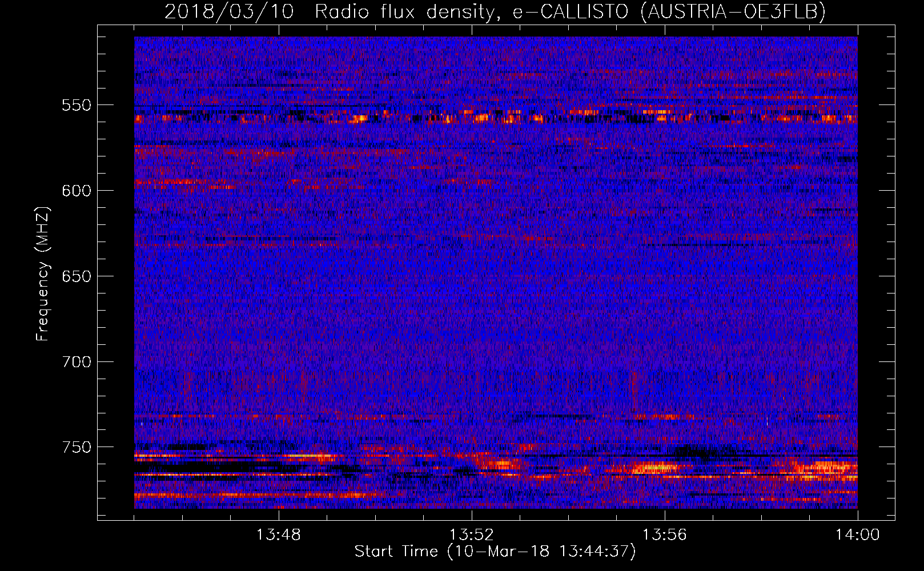Click the 13:48 time tick label
This screenshot has width=924, height=571.
point(279,535)
